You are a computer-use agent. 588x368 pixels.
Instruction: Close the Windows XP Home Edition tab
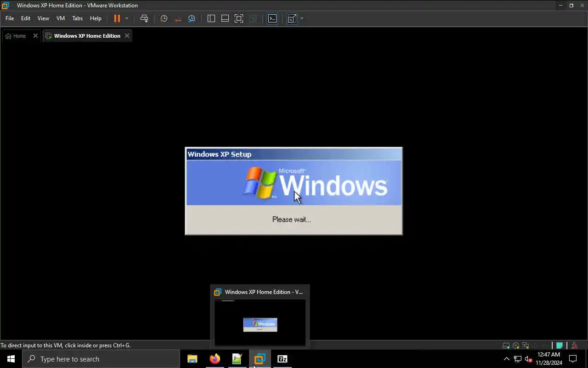point(127,36)
